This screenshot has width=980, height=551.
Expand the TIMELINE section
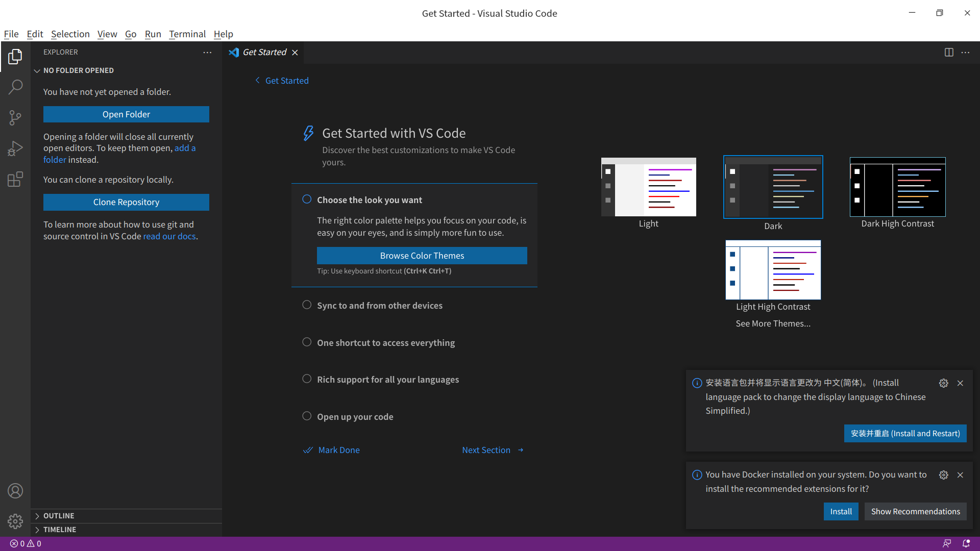(x=59, y=530)
